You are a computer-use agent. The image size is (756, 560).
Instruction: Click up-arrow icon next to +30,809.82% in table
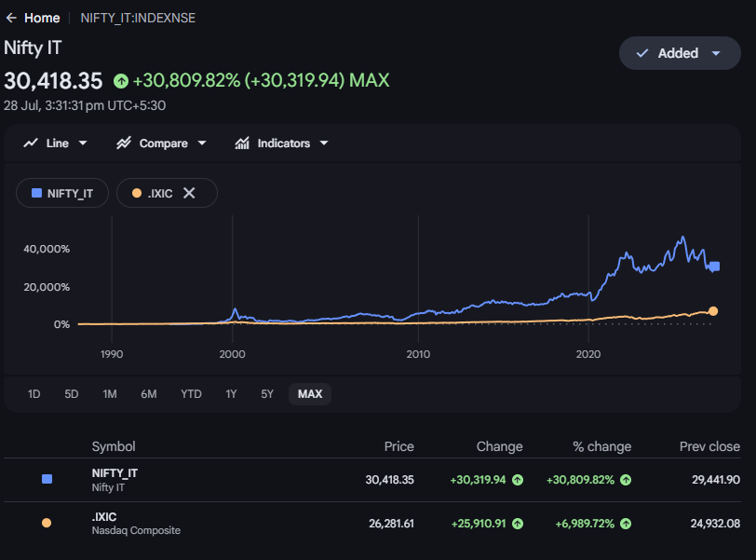point(626,480)
